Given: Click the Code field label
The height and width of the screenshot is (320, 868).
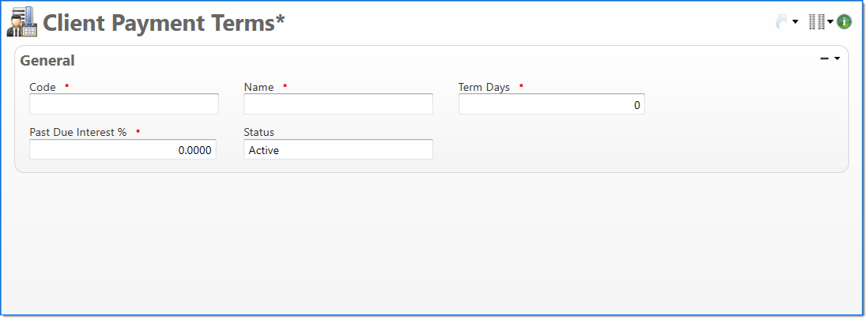Looking at the screenshot, I should coord(43,88).
